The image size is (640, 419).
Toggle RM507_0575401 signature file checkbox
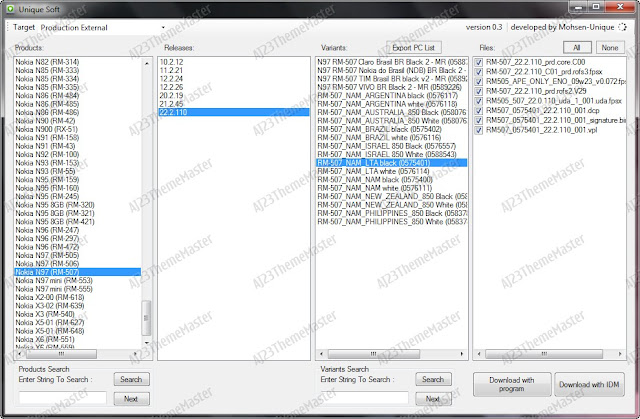pos(479,121)
